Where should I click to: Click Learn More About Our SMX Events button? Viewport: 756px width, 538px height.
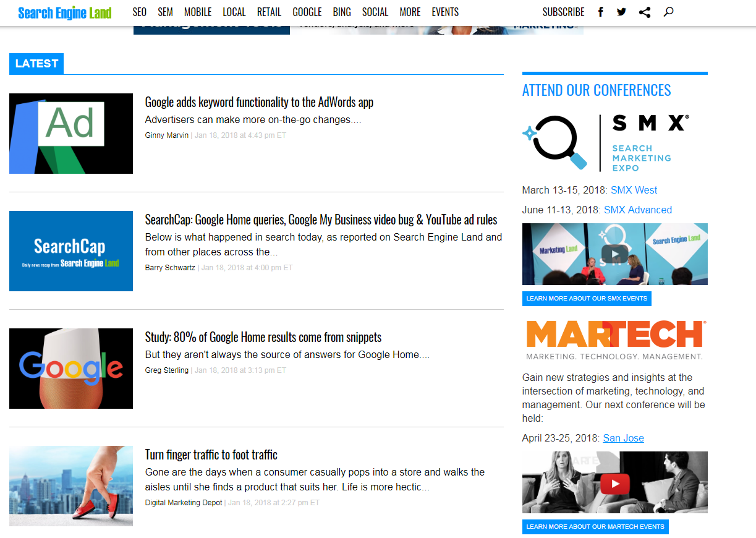tap(587, 299)
